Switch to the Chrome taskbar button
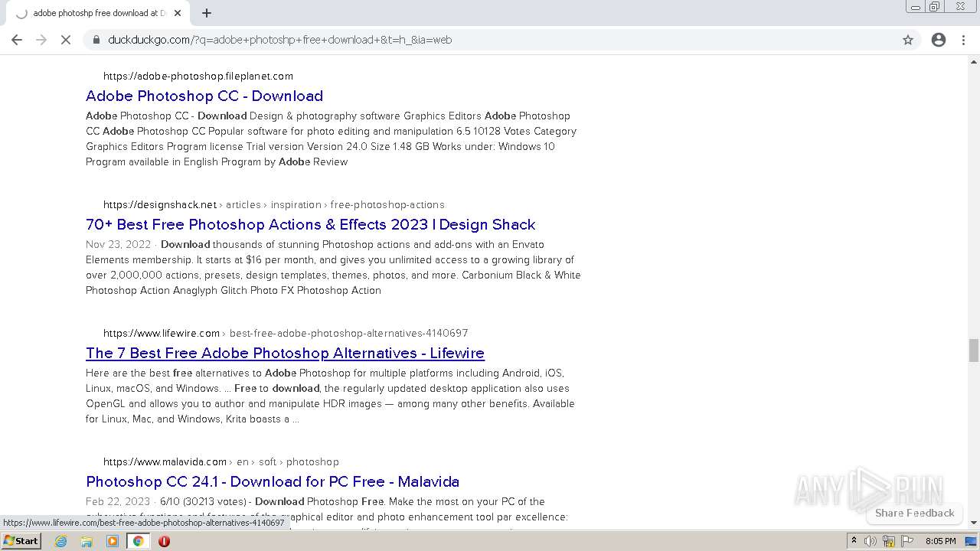 138,541
